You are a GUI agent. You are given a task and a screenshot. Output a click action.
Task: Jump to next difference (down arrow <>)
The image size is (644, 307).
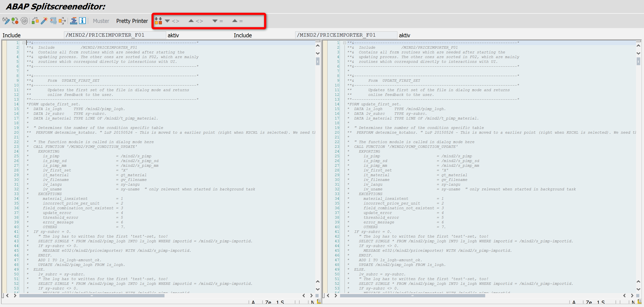(x=172, y=21)
